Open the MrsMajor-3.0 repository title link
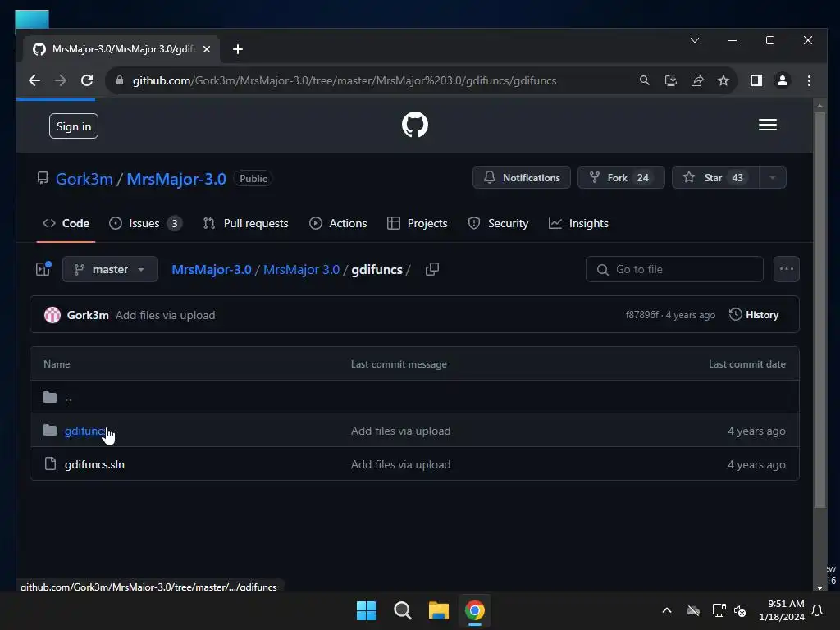The image size is (840, 630). click(x=176, y=179)
